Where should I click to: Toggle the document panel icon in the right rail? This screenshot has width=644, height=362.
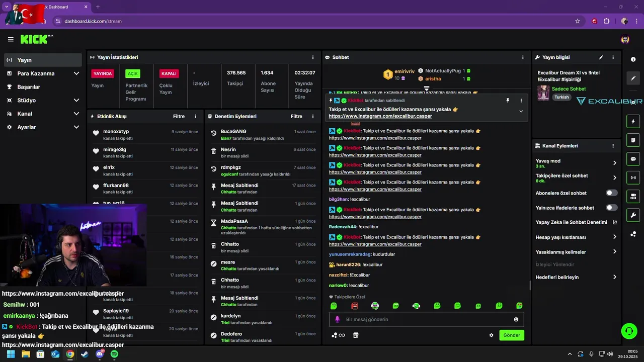pyautogui.click(x=633, y=140)
